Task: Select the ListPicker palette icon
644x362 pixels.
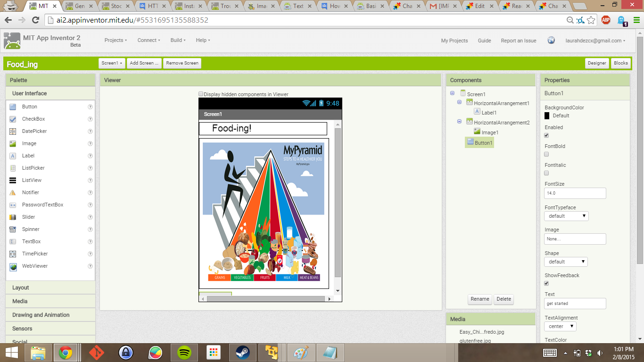Action: (x=13, y=168)
